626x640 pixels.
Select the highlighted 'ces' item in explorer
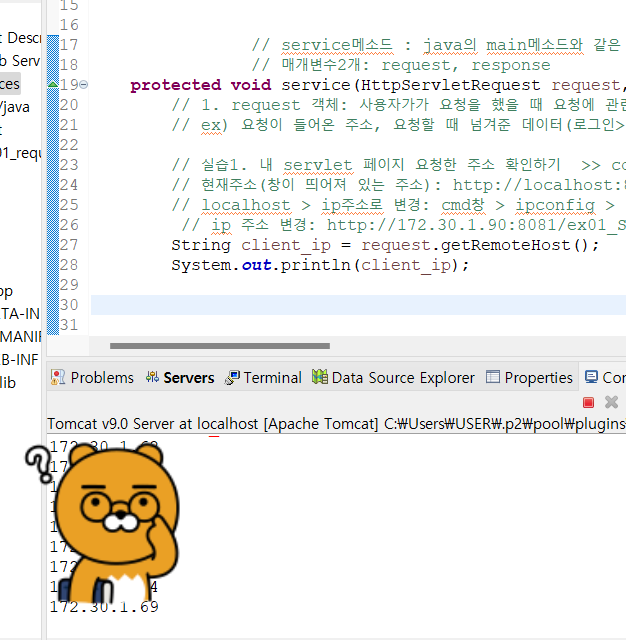pos(10,84)
